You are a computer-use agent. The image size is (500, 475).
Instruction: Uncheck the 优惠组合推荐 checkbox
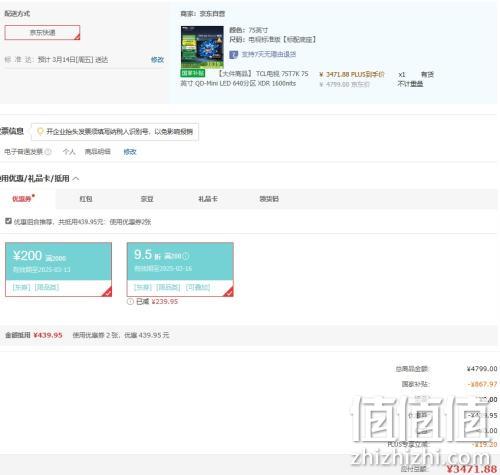(8, 221)
